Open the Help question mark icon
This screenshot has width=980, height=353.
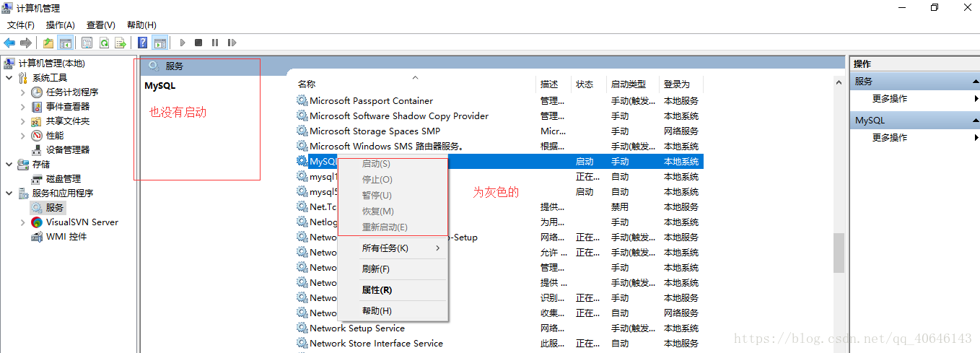point(142,43)
